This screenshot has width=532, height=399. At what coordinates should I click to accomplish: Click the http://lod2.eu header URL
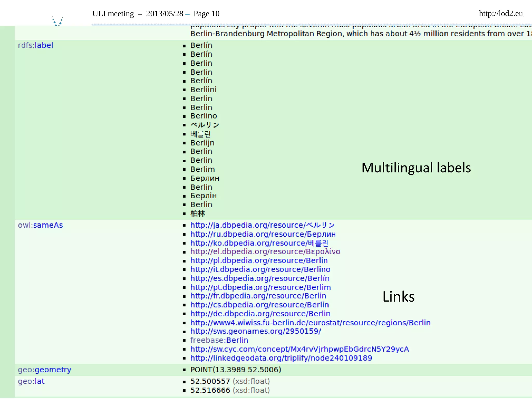pyautogui.click(x=501, y=14)
